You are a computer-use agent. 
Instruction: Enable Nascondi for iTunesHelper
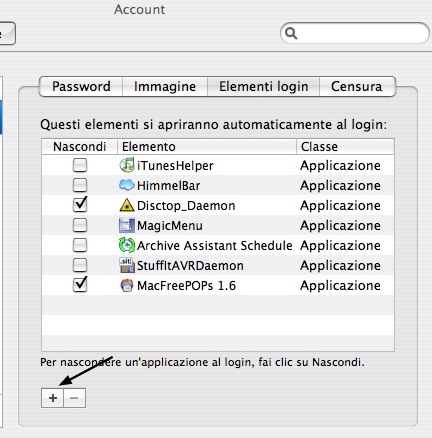coord(80,165)
